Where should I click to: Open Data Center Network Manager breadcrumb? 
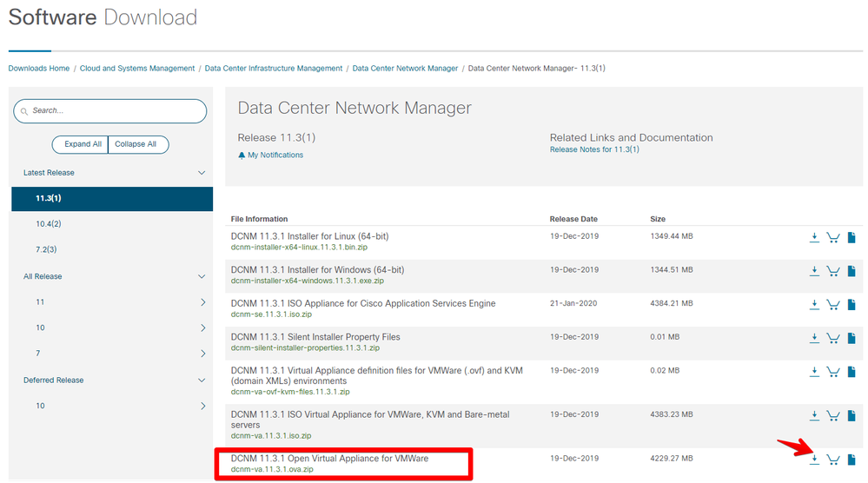[405, 68]
